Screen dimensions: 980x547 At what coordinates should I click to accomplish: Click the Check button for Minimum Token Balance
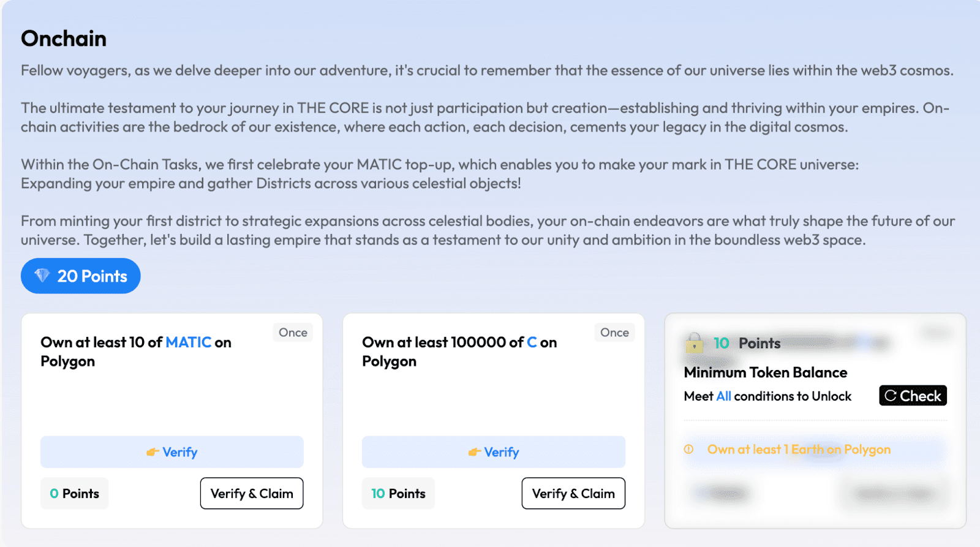coord(913,396)
